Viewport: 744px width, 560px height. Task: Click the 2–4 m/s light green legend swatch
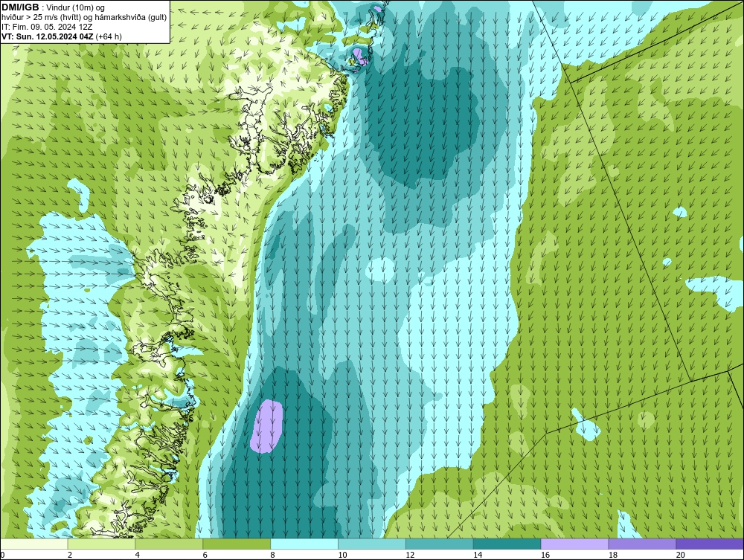[x=101, y=544]
